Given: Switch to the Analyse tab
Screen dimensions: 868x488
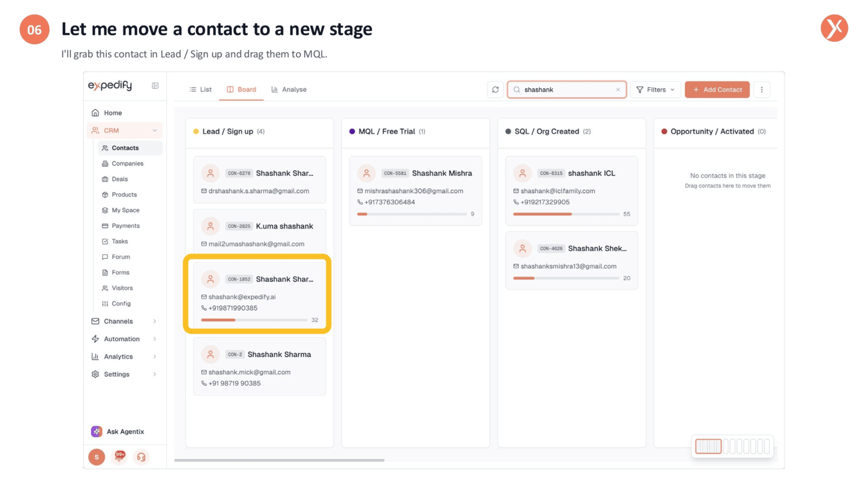Looking at the screenshot, I should pyautogui.click(x=289, y=89).
